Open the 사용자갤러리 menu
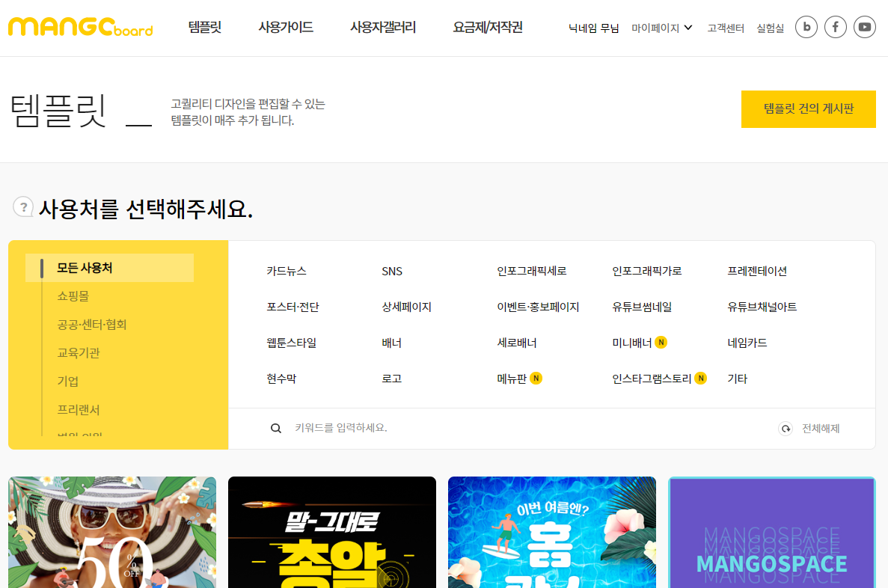Viewport: 888px width, 588px height. coord(383,27)
